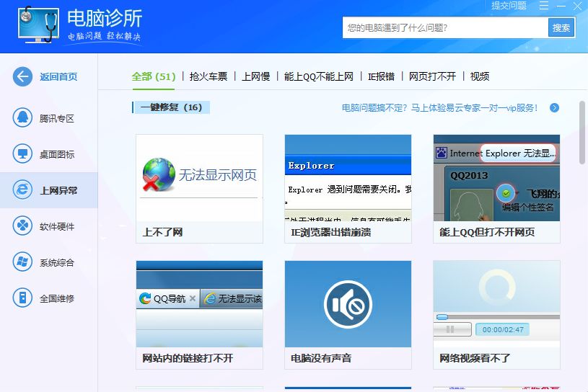Select the 桌面图标 monitor icon
This screenshot has height=392, width=588.
22,154
